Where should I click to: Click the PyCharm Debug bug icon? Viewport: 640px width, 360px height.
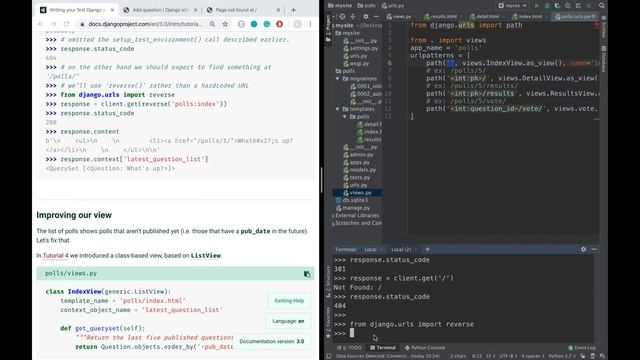click(x=547, y=6)
